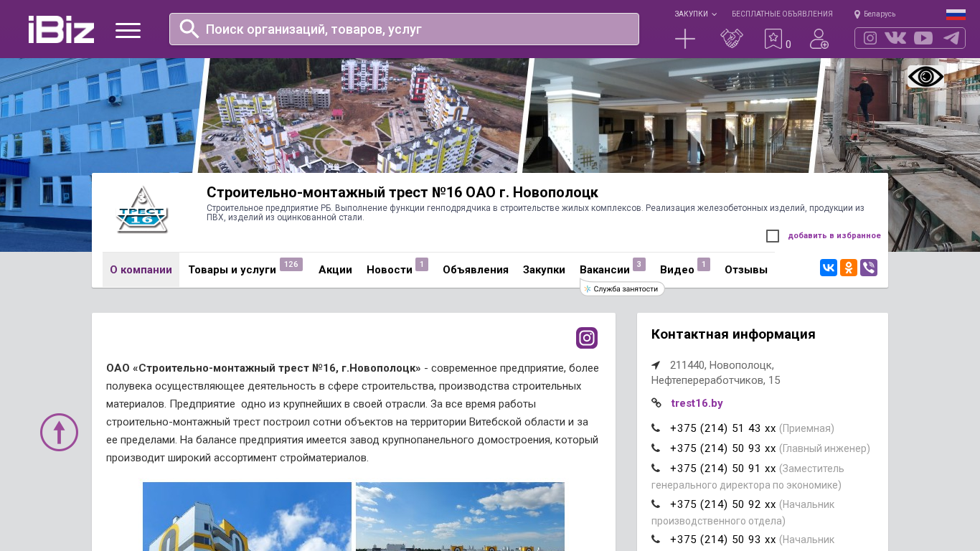The image size is (980, 551).
Task: Open the Беларусь region selector
Action: point(875,14)
